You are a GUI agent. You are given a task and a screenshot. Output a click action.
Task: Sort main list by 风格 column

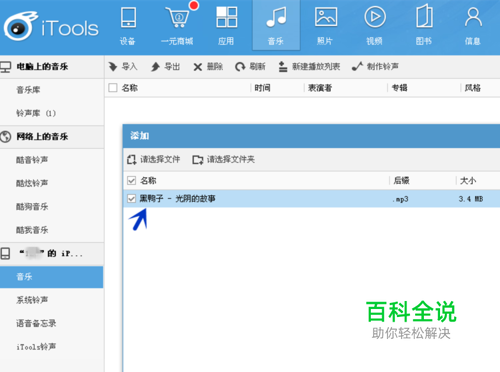[x=473, y=88]
